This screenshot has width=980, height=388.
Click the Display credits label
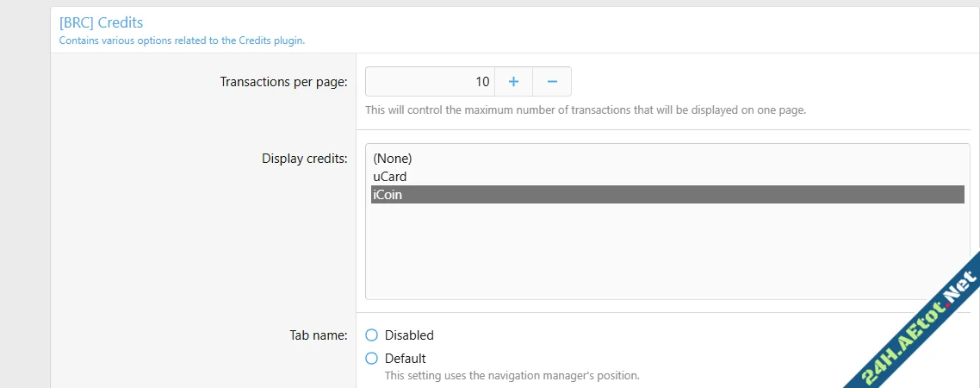[304, 159]
